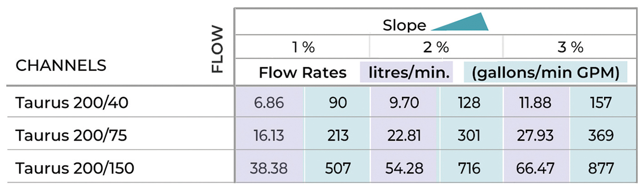
Task: Click the vertical FLOW heading
Action: 217,50
